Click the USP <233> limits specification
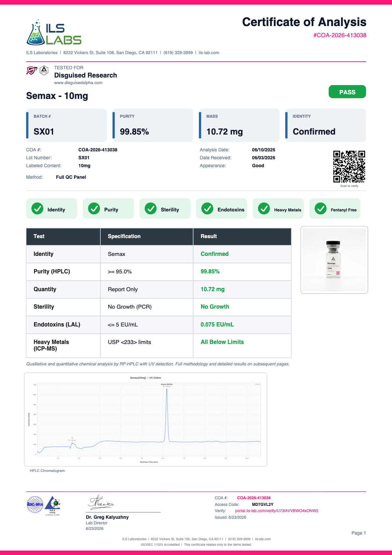This screenshot has width=392, height=555. tap(129, 342)
